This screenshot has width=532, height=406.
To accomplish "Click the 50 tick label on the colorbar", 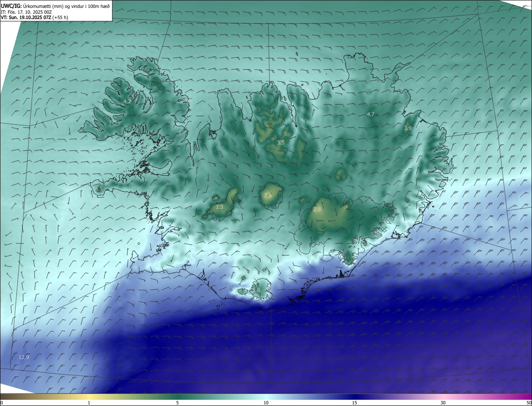I will (x=529, y=403).
